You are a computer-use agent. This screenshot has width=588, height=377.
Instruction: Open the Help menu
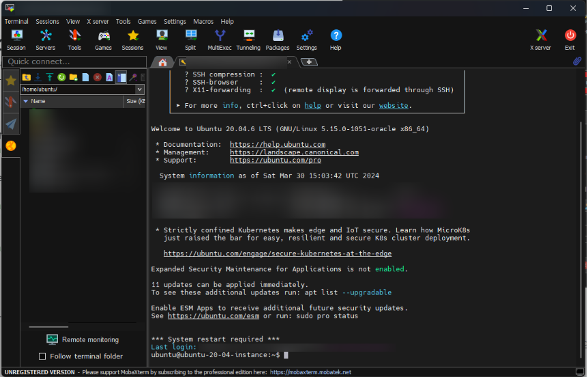pyautogui.click(x=227, y=21)
